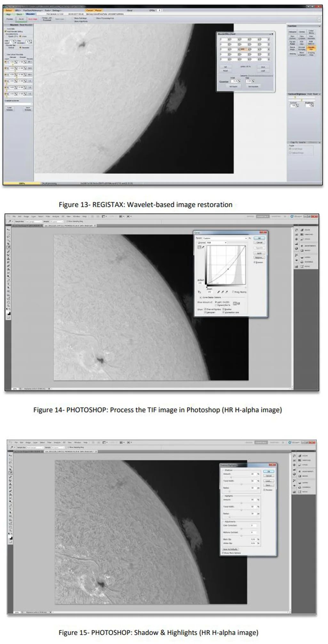Toggle Show More Options in Shadows/Highlights dialog
Image resolution: width=328 pixels, height=644 pixels.
[x=223, y=553]
